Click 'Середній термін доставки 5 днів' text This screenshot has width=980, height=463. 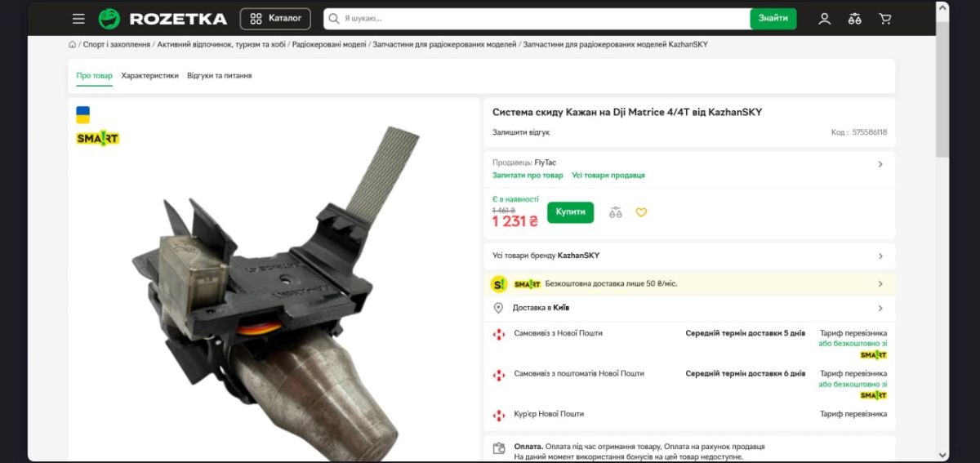(x=746, y=333)
